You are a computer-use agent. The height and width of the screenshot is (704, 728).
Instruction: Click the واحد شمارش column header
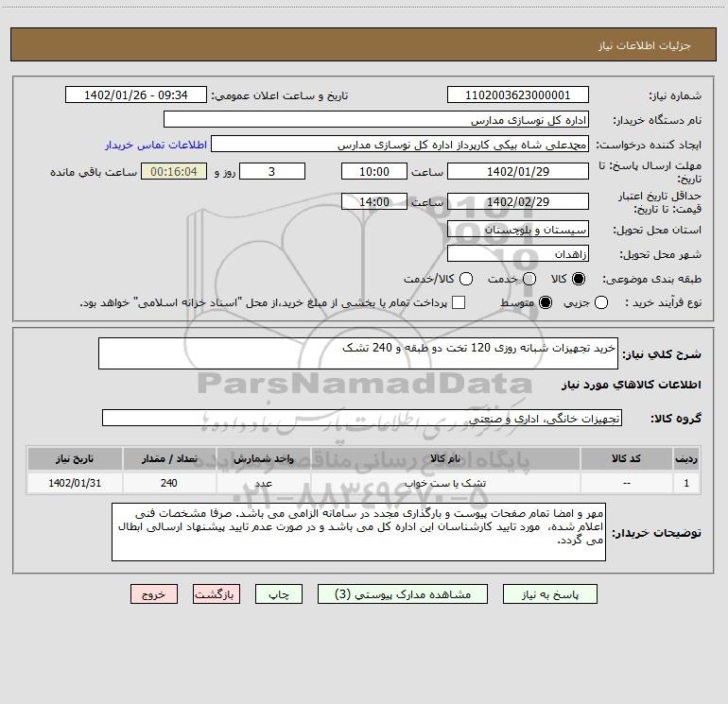point(263,459)
